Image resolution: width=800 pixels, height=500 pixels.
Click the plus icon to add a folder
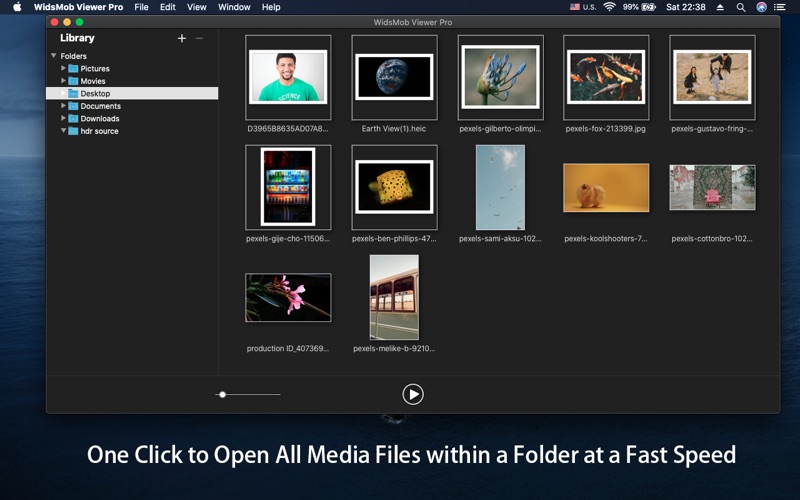181,38
